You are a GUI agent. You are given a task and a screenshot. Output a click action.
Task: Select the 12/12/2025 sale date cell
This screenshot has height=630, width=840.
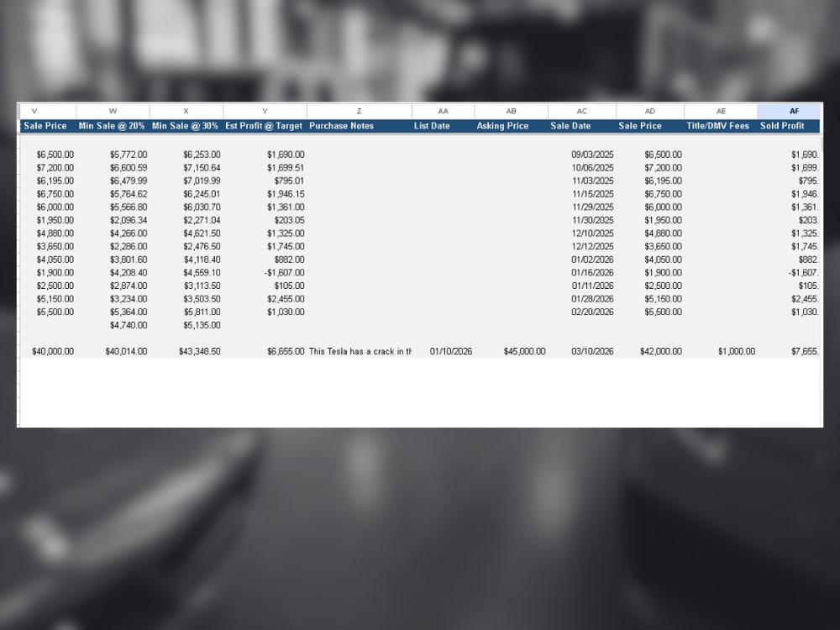click(582, 246)
